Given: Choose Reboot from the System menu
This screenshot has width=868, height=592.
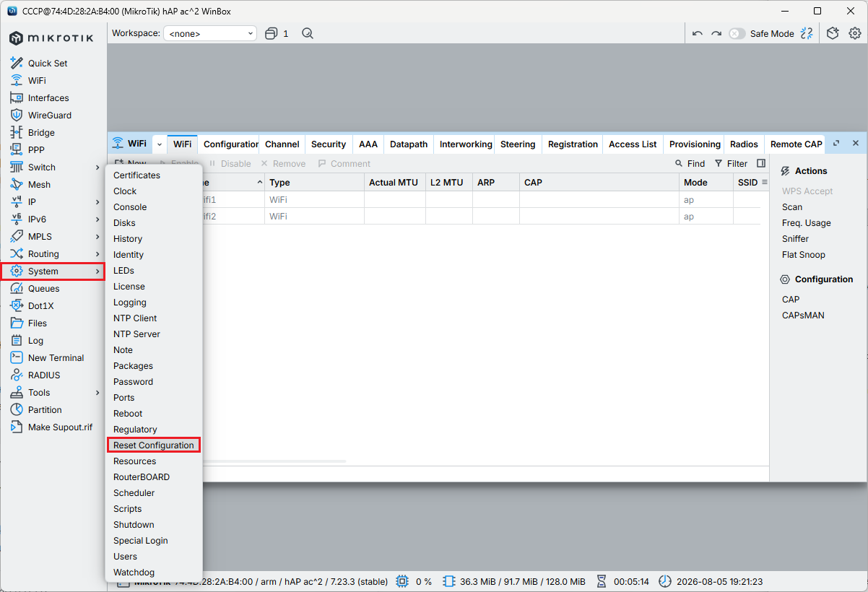Looking at the screenshot, I should click(128, 414).
